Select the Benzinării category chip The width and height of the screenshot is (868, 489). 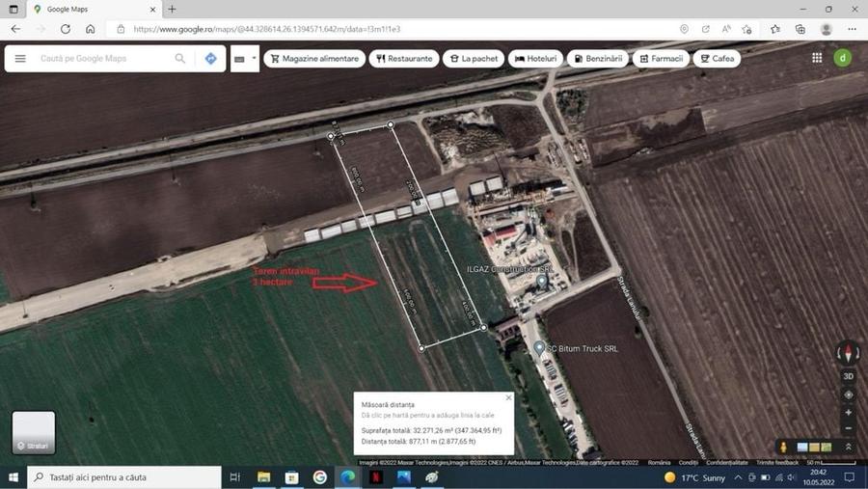pos(598,58)
